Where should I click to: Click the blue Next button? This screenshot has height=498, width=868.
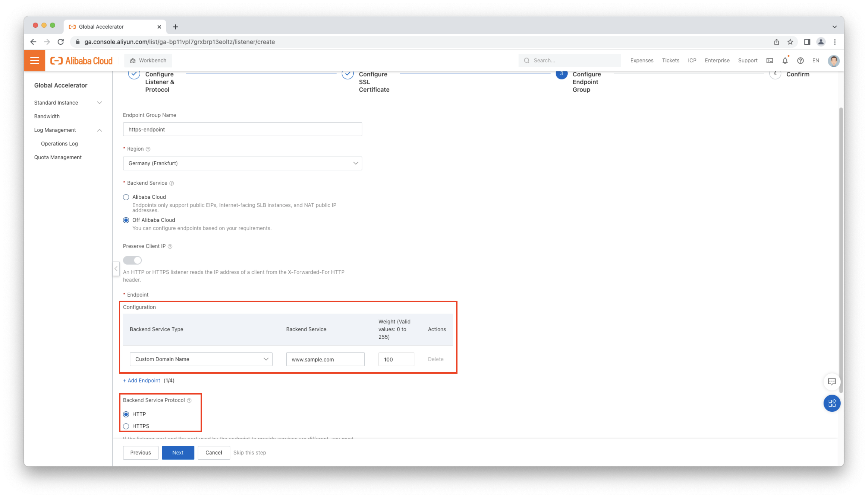click(x=178, y=453)
